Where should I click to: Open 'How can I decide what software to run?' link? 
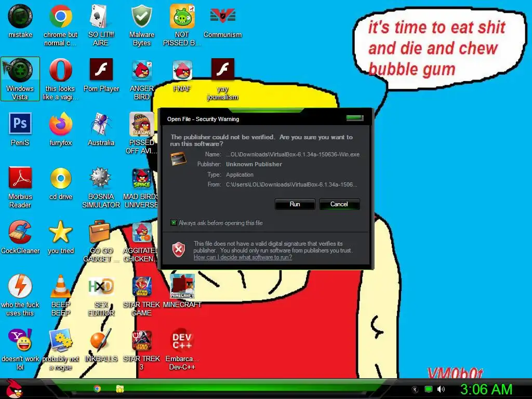point(243,257)
